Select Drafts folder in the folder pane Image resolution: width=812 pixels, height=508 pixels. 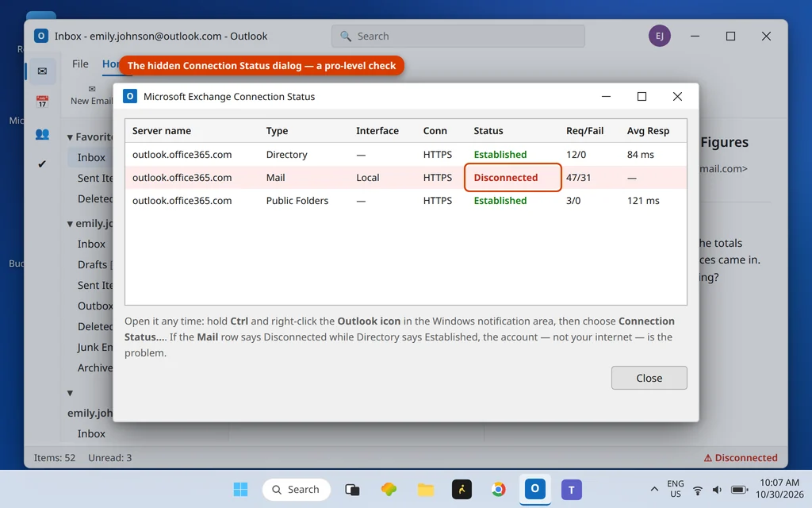click(92, 264)
